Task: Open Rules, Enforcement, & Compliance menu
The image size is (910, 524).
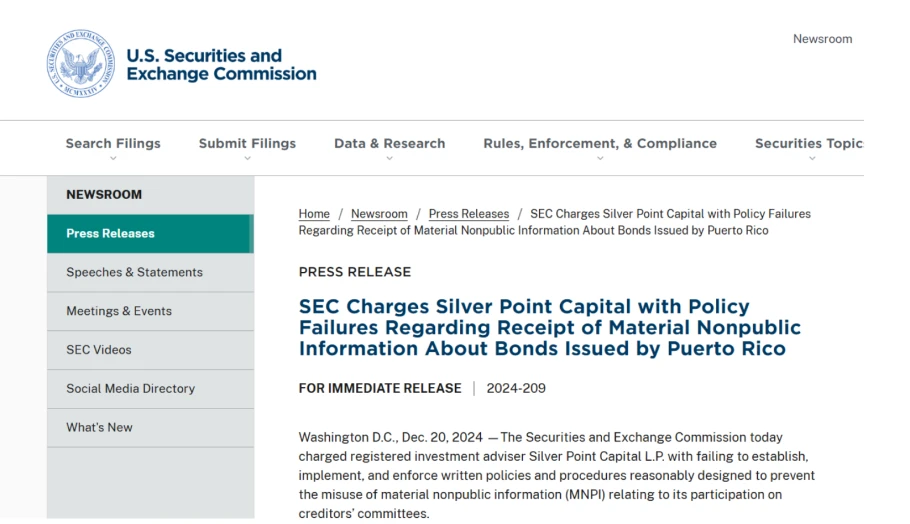Action: (x=600, y=143)
